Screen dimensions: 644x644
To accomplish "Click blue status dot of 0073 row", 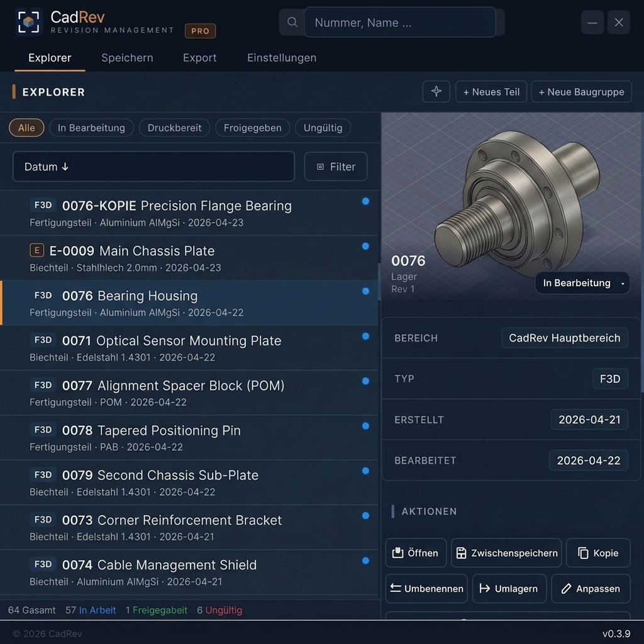I will 365,516.
